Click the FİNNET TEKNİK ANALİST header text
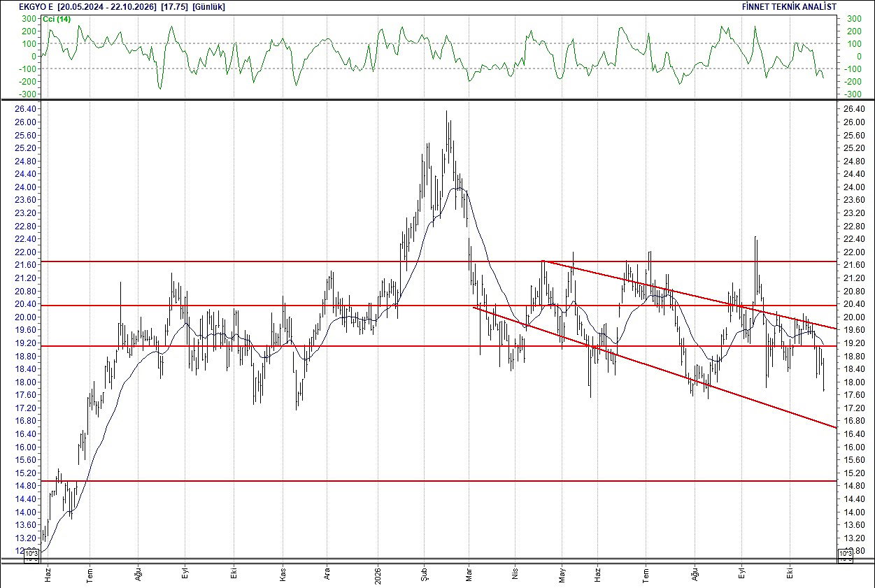This screenshot has height=588, width=875. 788,6
